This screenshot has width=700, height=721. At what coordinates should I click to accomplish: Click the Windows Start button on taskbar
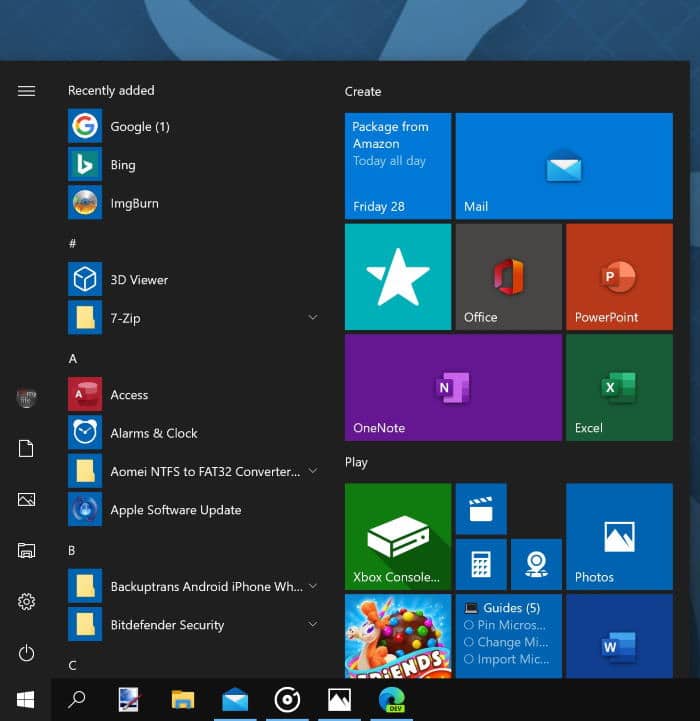pyautogui.click(x=25, y=700)
